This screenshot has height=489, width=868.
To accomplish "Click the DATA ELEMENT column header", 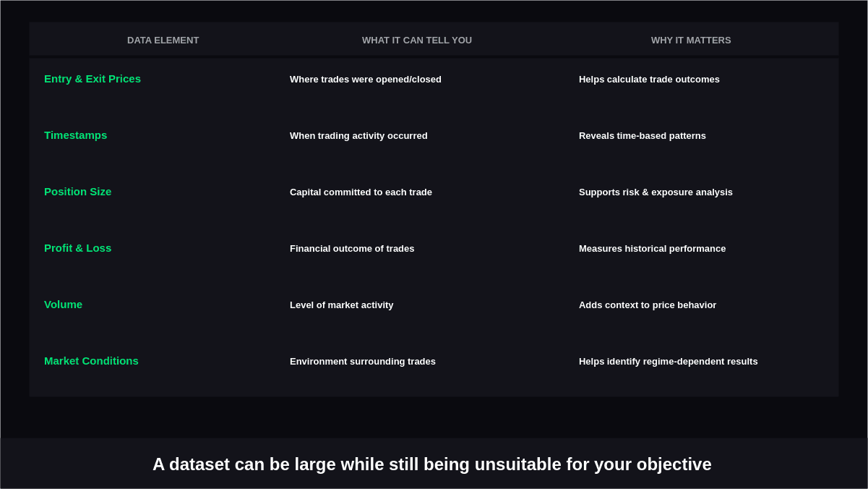I will (163, 41).
